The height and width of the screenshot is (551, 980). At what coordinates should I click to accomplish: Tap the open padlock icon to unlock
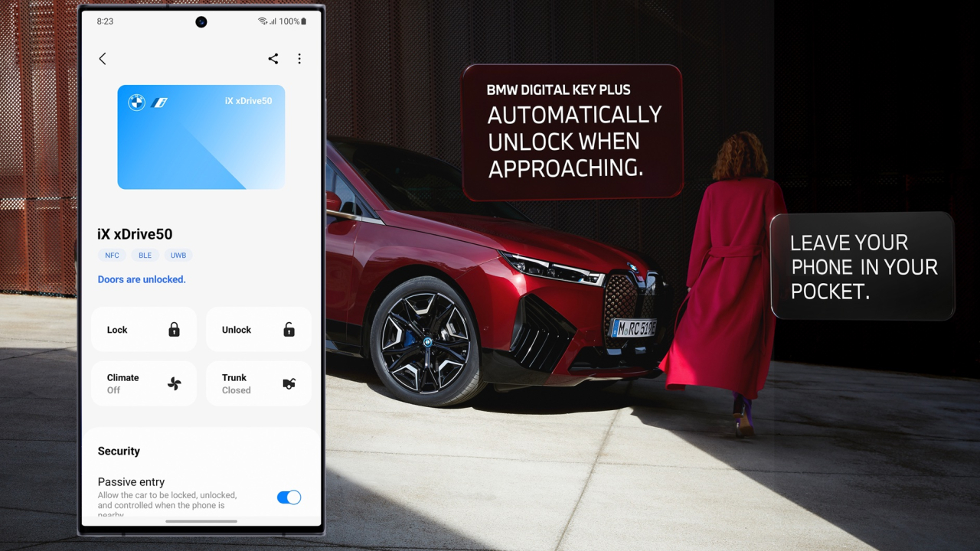(289, 329)
